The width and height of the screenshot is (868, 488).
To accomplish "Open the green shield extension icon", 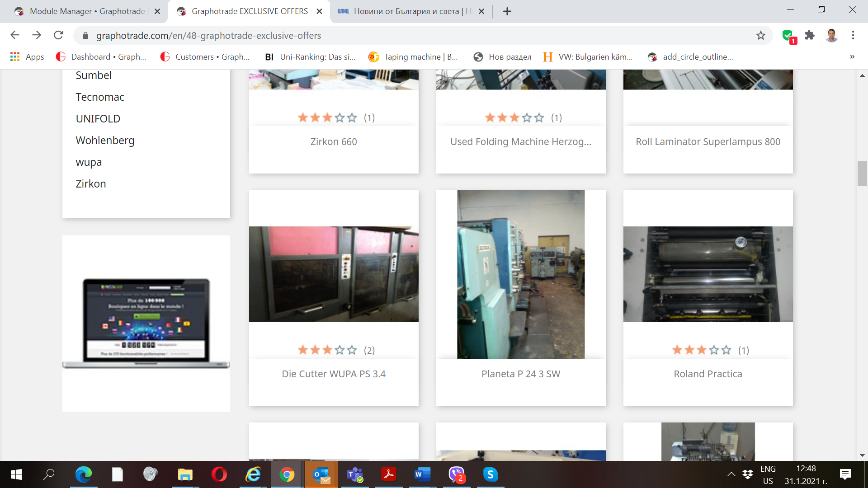I will click(x=789, y=36).
